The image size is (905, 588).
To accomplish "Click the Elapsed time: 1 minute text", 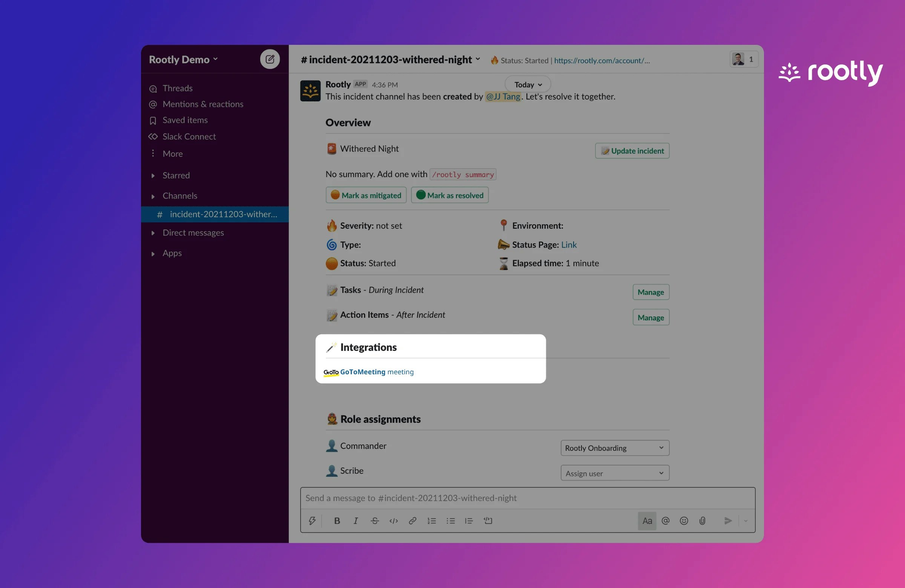I will (555, 263).
